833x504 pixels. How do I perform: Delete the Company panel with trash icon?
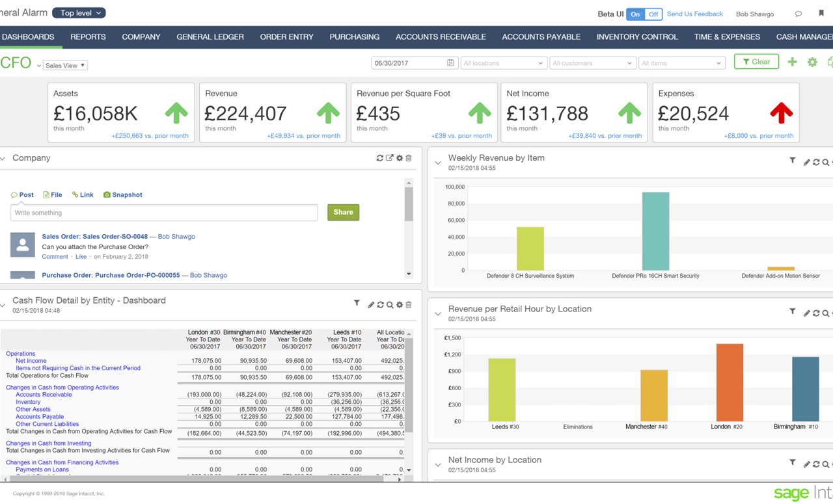click(x=409, y=158)
